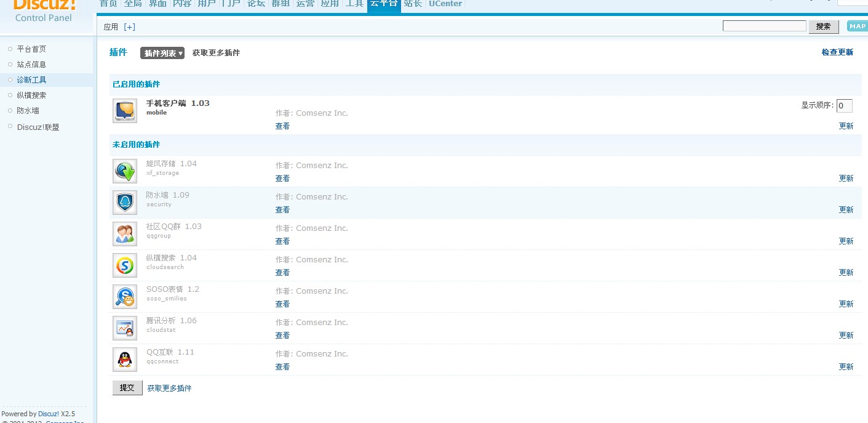This screenshot has width=868, height=423.
Task: Open the 论坛 top menu
Action: [x=256, y=4]
